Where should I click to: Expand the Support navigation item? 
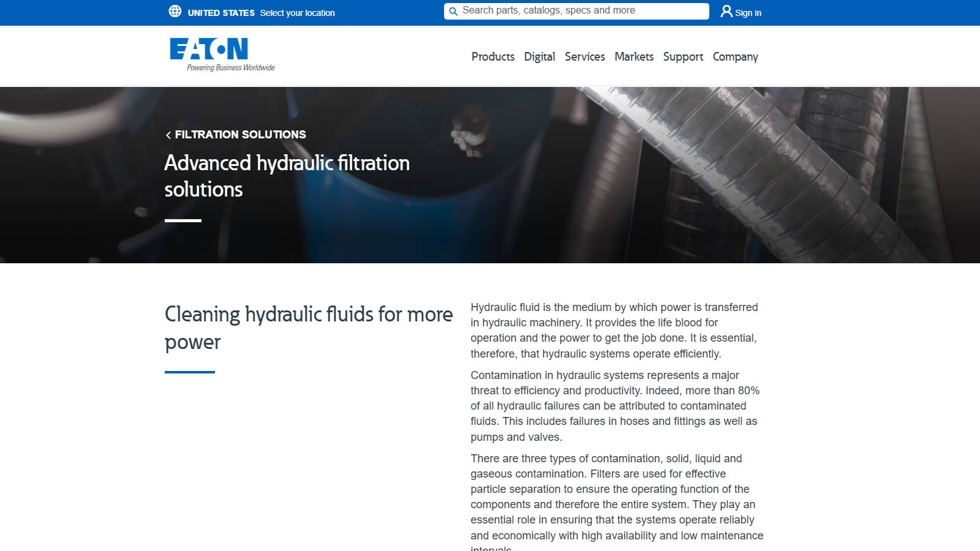pos(682,57)
